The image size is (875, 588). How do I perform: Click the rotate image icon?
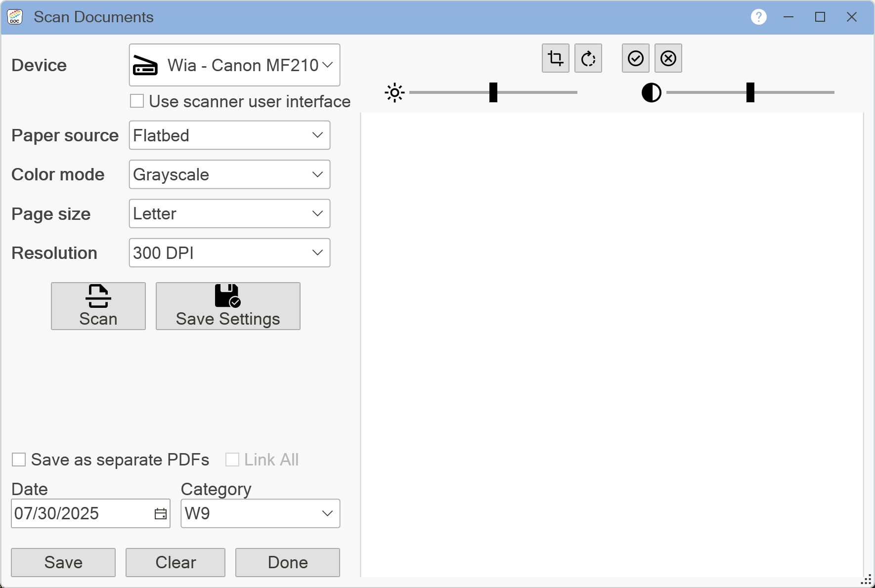pyautogui.click(x=588, y=58)
